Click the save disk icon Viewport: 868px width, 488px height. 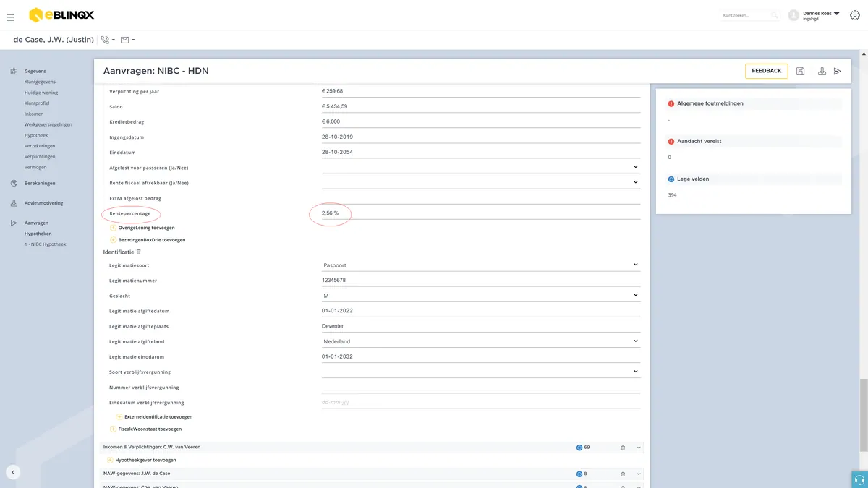[x=801, y=71]
